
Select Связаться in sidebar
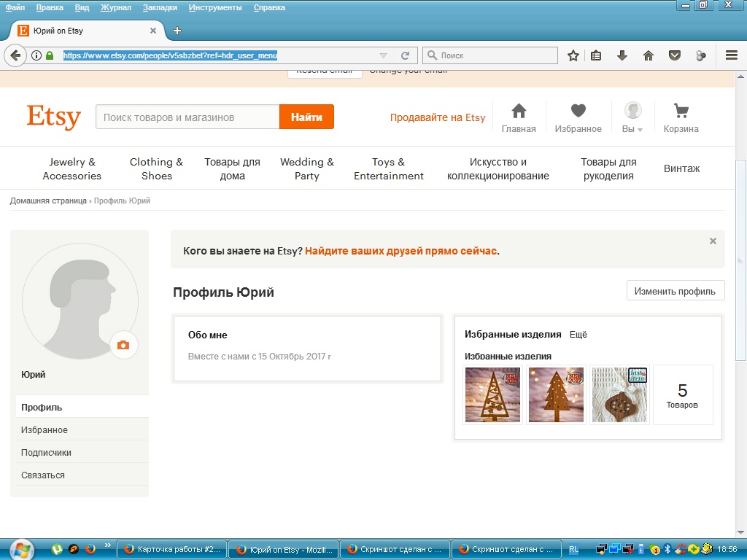pyautogui.click(x=82, y=475)
